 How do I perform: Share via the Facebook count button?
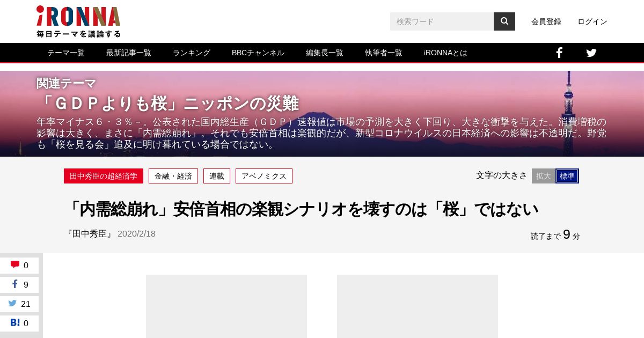click(x=19, y=284)
